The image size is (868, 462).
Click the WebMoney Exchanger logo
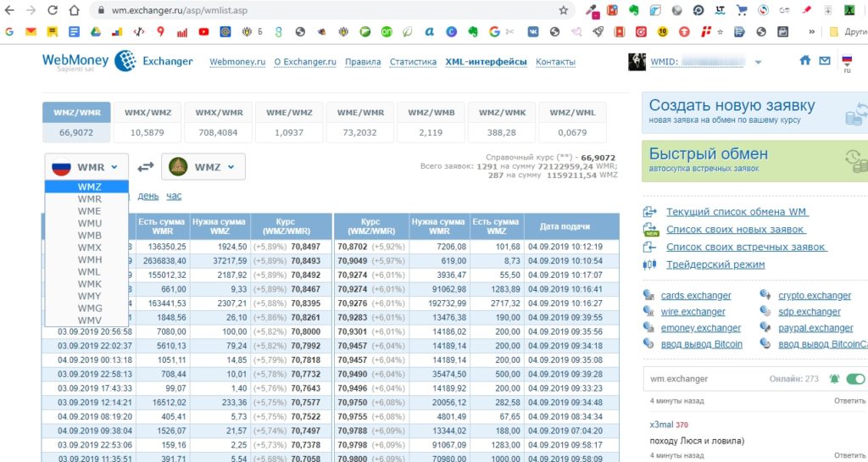pos(117,61)
